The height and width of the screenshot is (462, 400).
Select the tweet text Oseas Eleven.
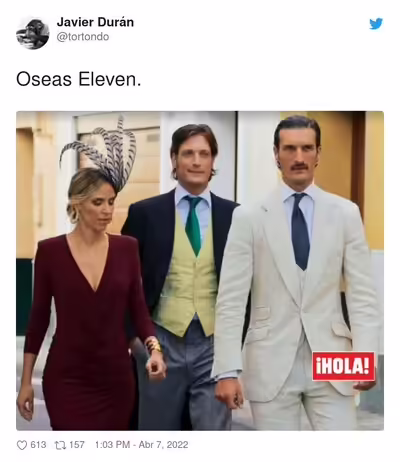tap(79, 79)
